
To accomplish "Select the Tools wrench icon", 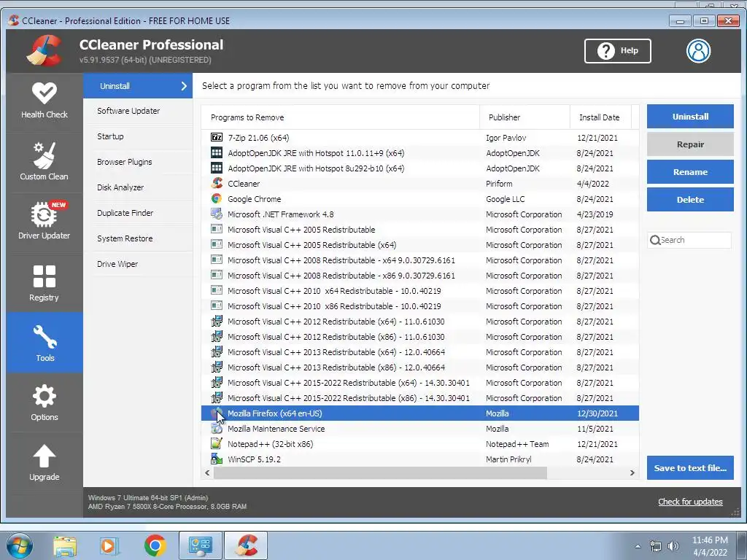I will [x=44, y=337].
